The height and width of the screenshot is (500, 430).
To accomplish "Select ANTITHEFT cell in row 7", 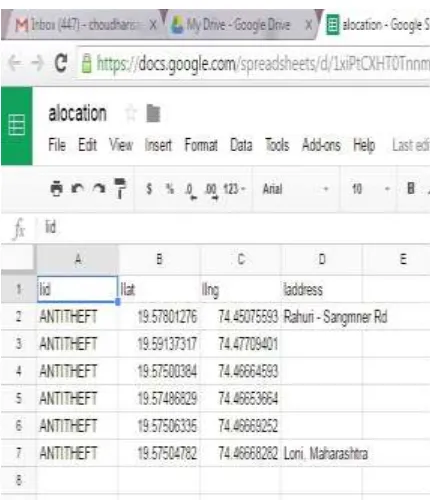I will click(77, 453).
